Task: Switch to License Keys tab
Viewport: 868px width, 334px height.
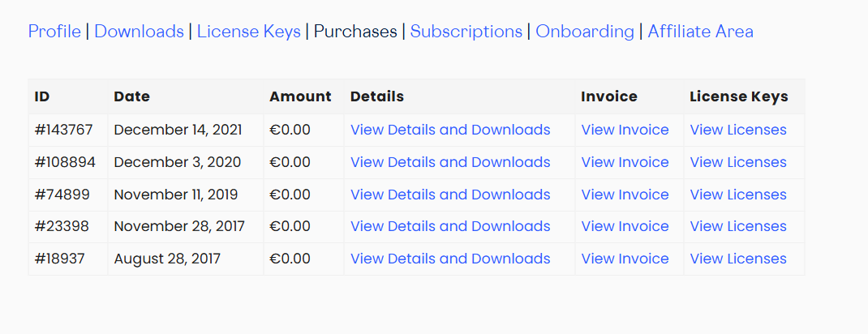Action: [x=248, y=32]
